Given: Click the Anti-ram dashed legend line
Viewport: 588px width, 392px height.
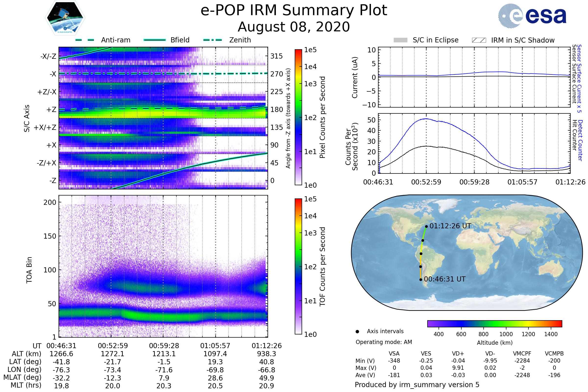Looking at the screenshot, I should [x=85, y=40].
